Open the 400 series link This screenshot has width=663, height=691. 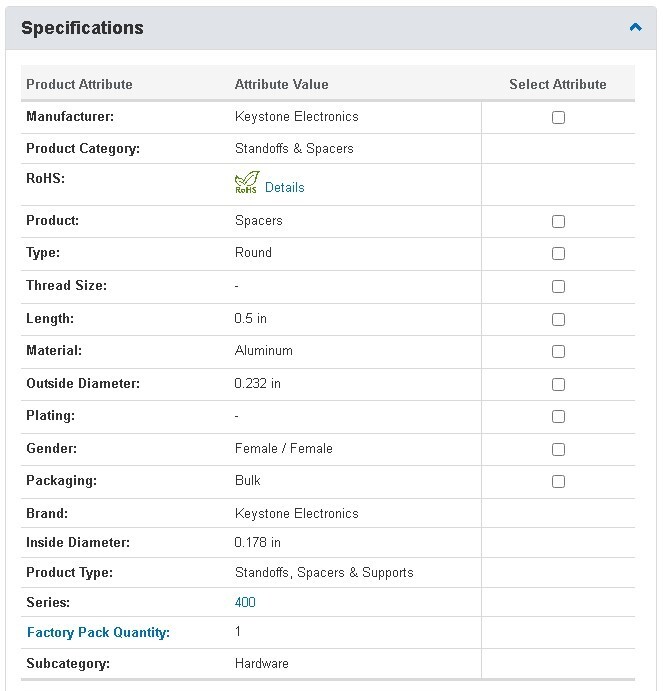click(245, 602)
